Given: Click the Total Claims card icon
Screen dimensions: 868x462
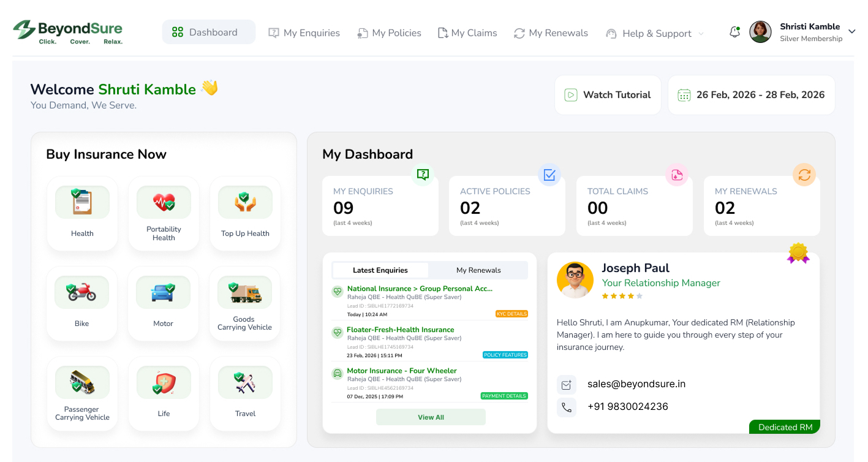Looking at the screenshot, I should [x=677, y=175].
